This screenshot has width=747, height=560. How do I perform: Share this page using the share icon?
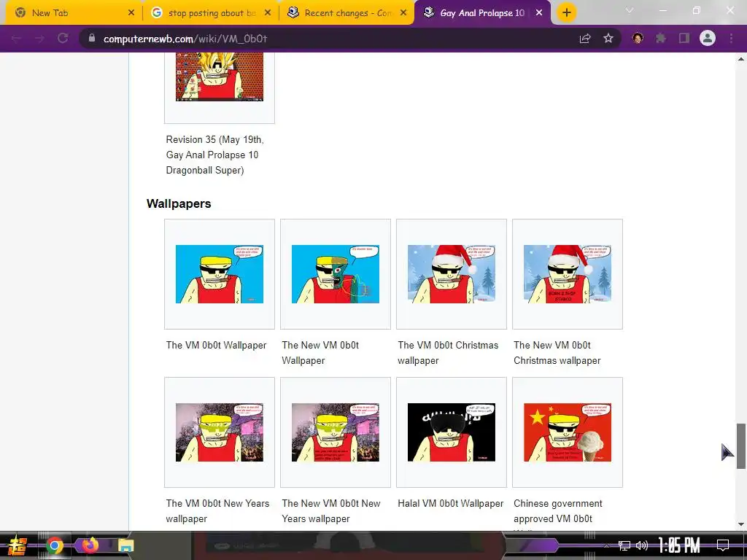pyautogui.click(x=585, y=39)
